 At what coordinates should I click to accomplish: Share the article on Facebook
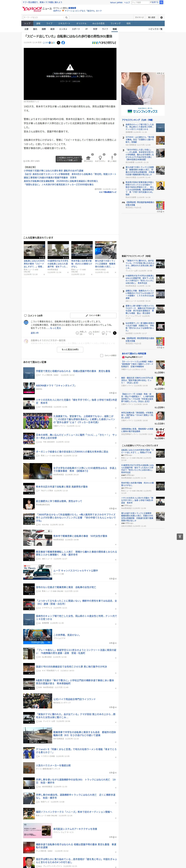tap(63, 43)
